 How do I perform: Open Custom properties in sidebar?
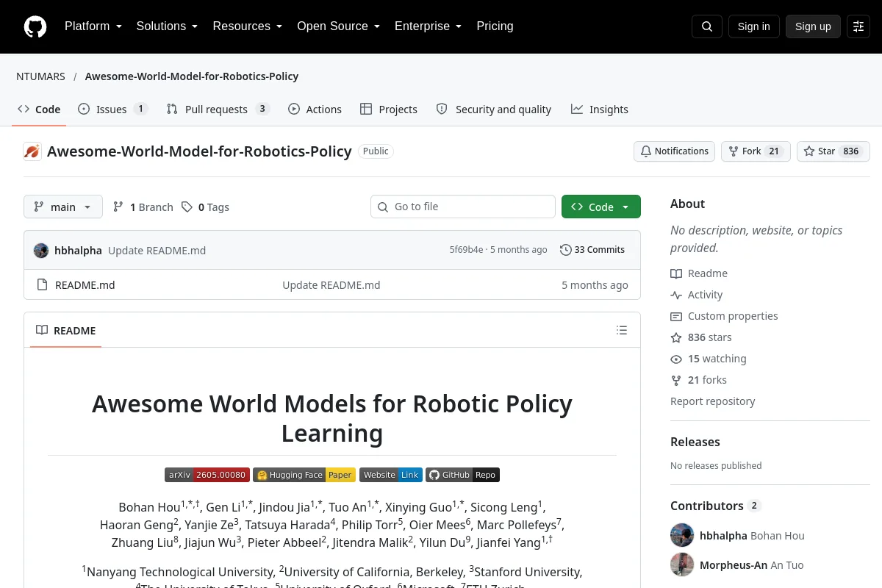coord(724,316)
